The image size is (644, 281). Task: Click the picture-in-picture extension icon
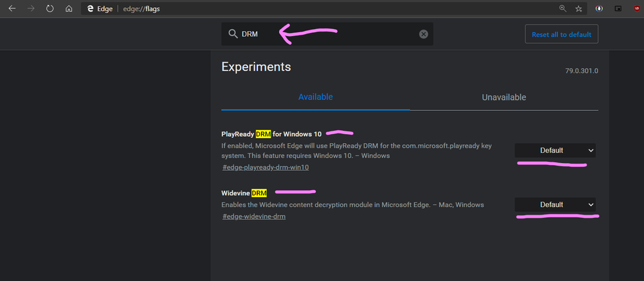point(618,8)
